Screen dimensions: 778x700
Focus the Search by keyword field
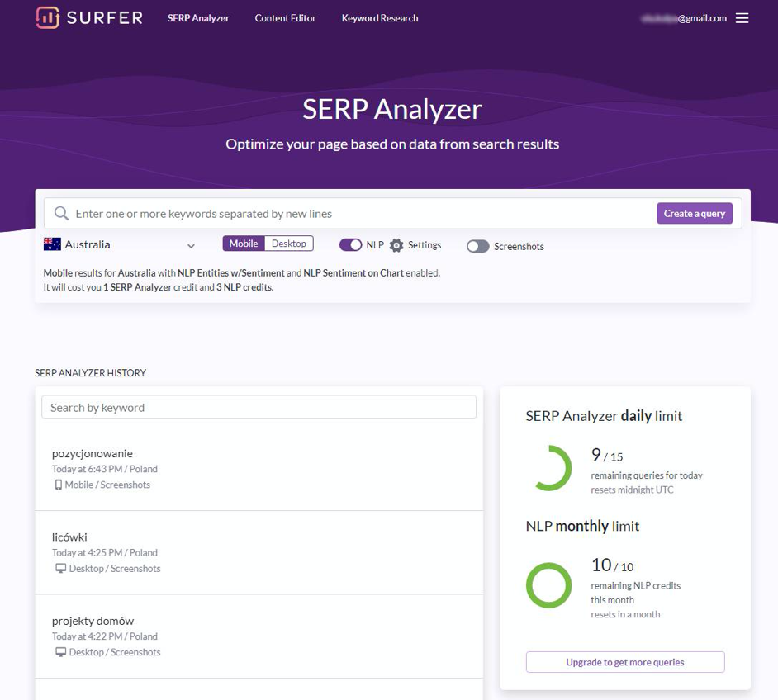click(x=259, y=408)
